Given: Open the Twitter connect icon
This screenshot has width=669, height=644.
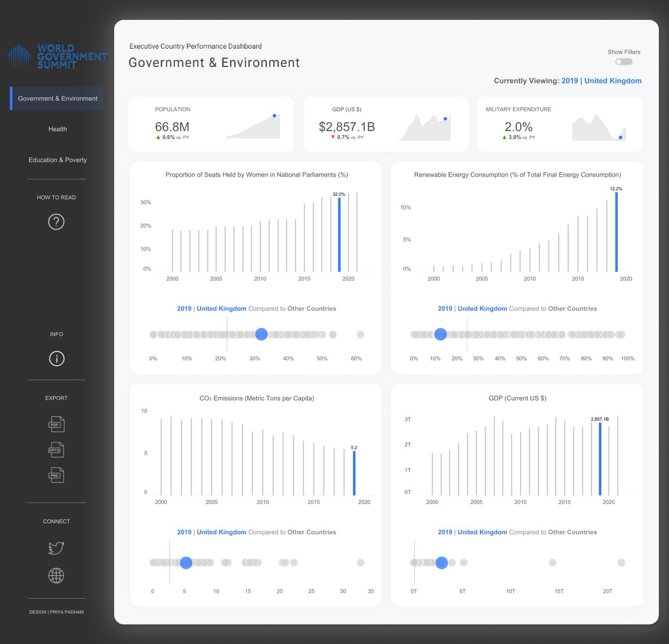Looking at the screenshot, I should [x=56, y=548].
